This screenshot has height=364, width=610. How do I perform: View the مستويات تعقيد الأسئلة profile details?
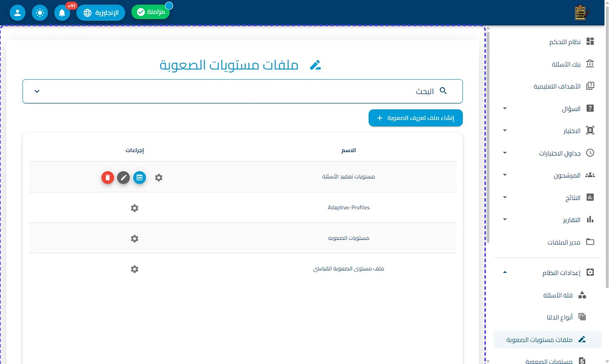(x=140, y=178)
